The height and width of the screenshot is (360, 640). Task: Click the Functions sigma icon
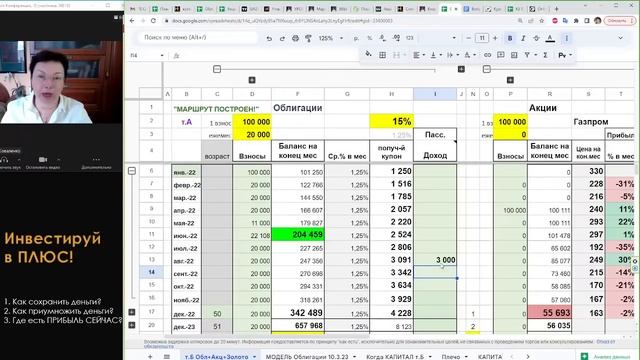(545, 55)
